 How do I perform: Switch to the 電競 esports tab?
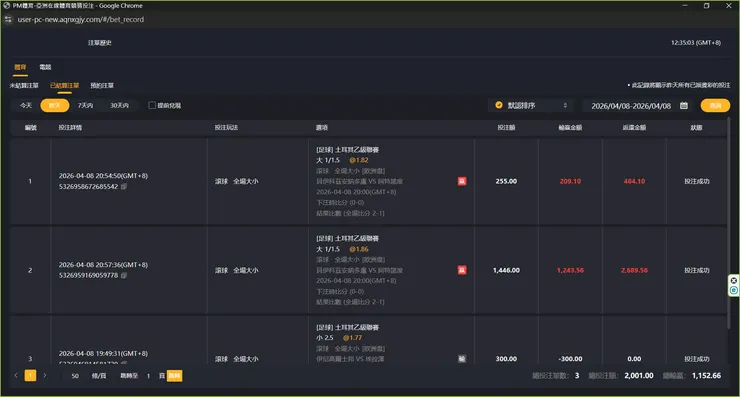pyautogui.click(x=45, y=67)
